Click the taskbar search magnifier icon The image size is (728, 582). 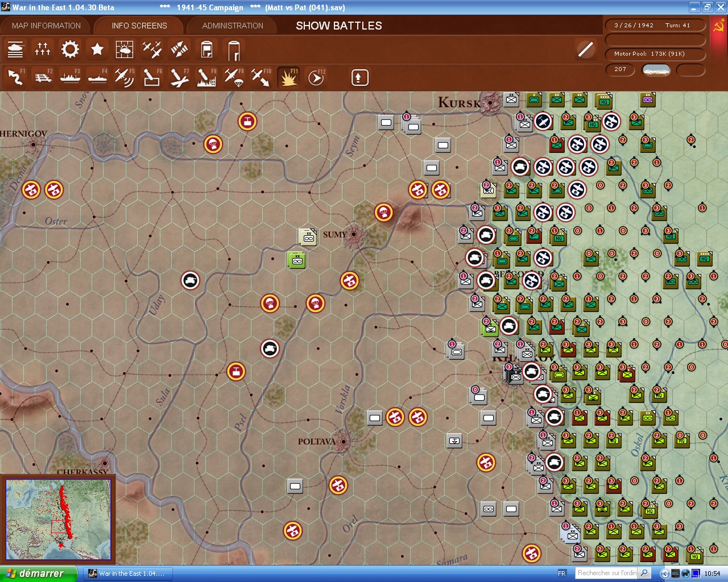pyautogui.click(x=644, y=573)
